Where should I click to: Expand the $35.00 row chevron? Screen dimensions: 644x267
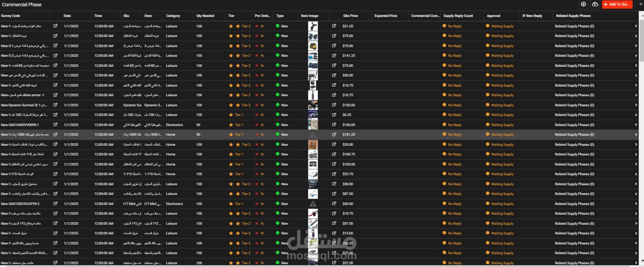(x=636, y=145)
